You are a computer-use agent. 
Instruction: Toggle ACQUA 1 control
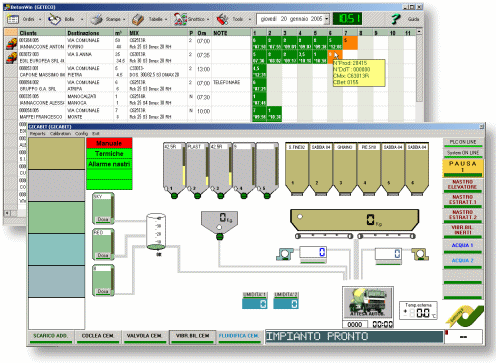coord(463,246)
